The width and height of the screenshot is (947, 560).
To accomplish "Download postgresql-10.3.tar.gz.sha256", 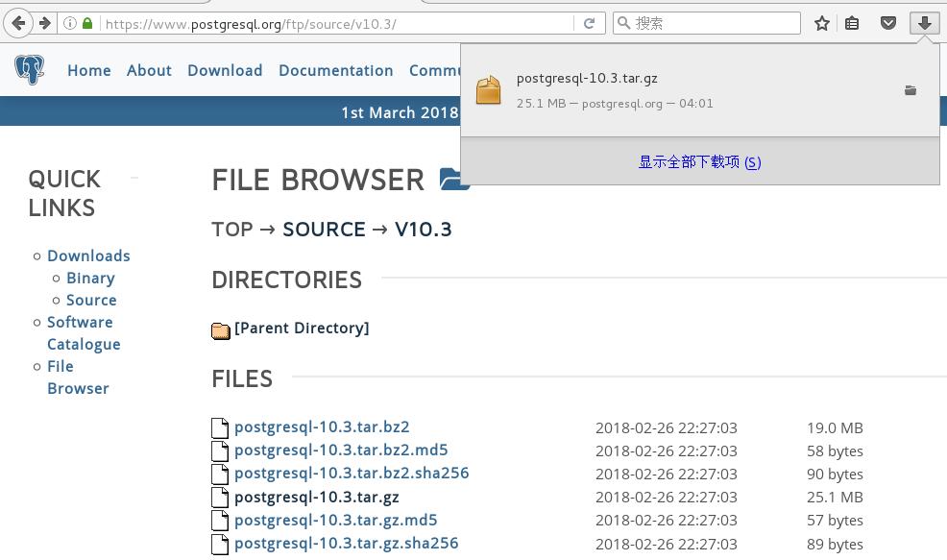I will click(x=346, y=543).
